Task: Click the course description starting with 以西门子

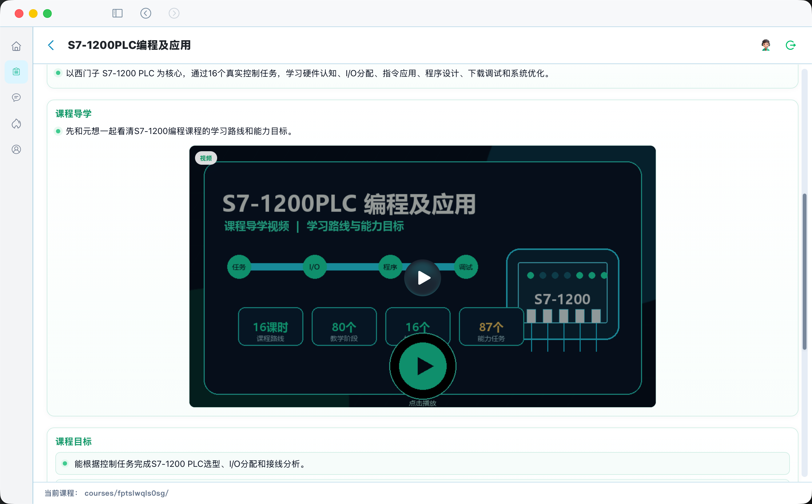Action: click(x=308, y=73)
